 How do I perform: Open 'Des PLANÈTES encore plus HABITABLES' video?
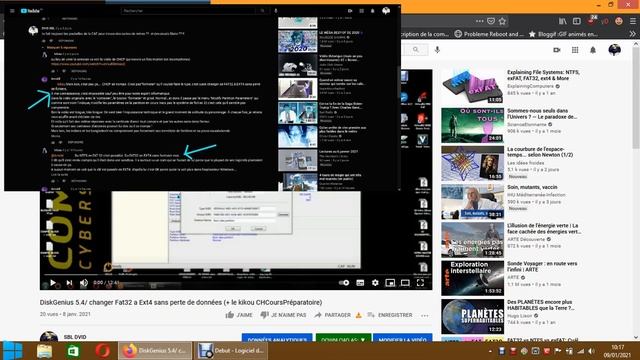(x=472, y=316)
